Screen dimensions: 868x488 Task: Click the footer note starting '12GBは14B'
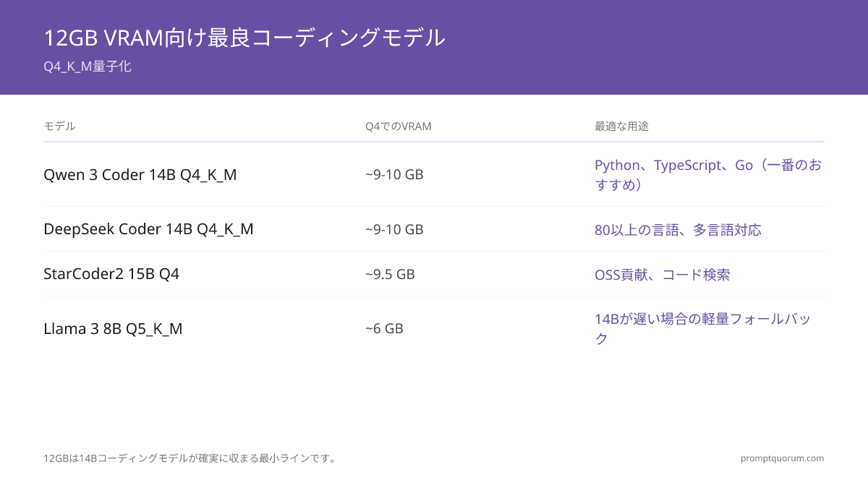click(191, 458)
